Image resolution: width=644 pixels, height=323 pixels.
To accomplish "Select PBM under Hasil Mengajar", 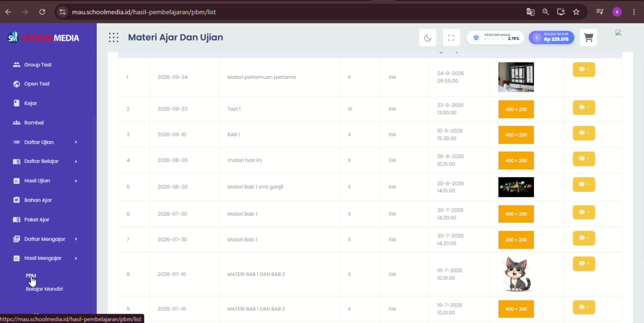I will pyautogui.click(x=31, y=275).
